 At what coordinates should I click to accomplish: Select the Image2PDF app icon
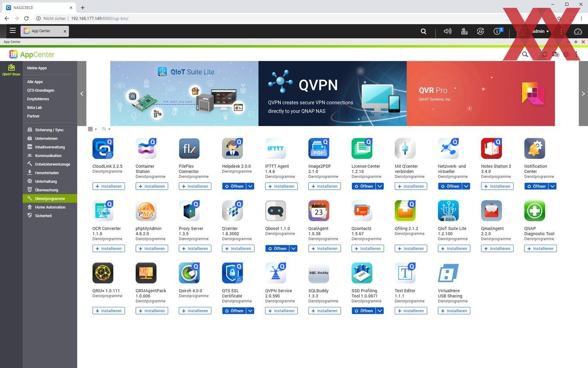(x=319, y=148)
